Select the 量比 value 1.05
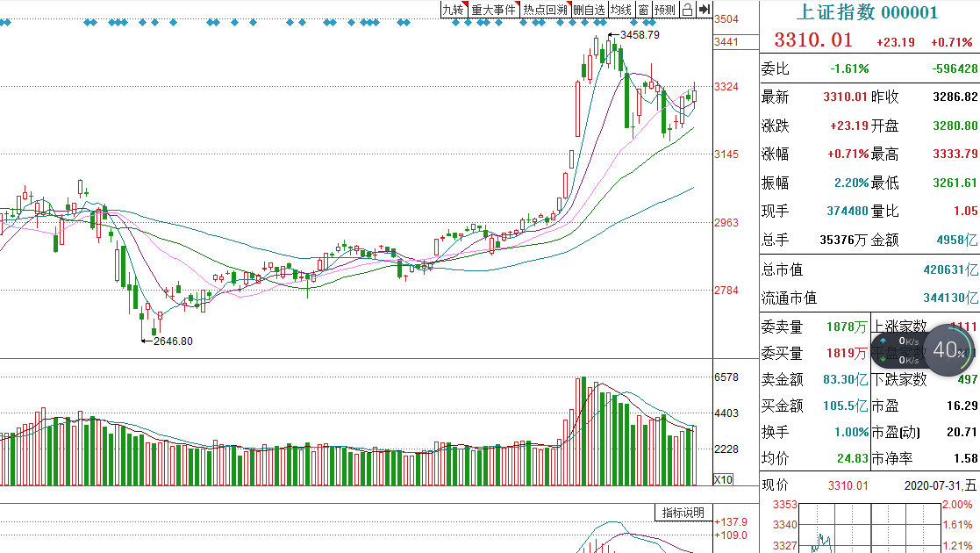Viewport: 980px width, 553px height. click(x=966, y=211)
